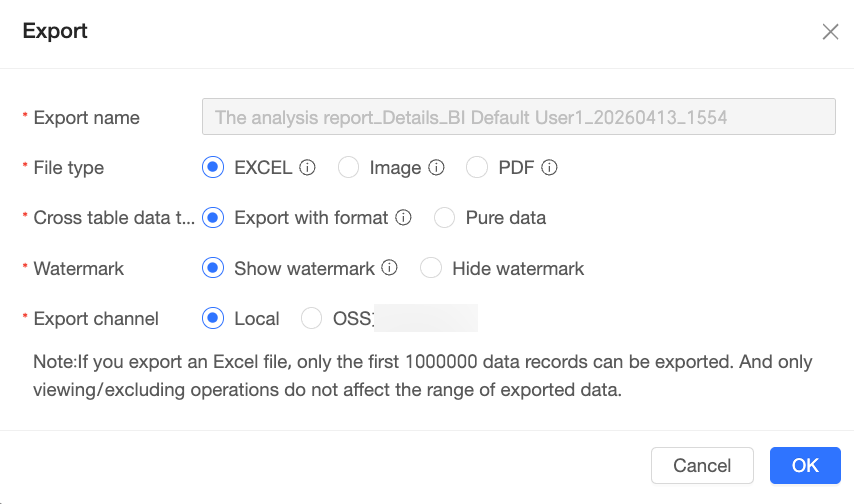Set export channel to Local
The image size is (854, 504).
pos(213,318)
